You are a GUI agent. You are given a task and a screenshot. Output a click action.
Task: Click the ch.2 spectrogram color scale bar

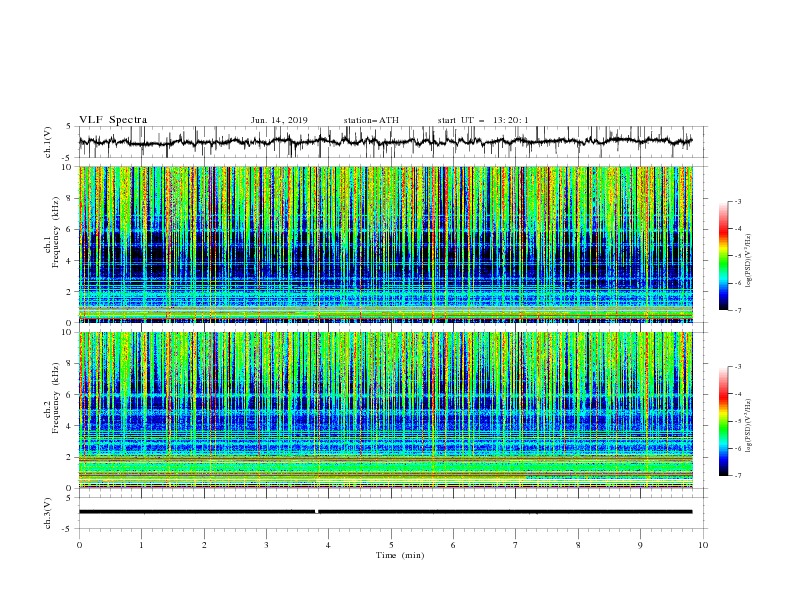[x=724, y=421]
